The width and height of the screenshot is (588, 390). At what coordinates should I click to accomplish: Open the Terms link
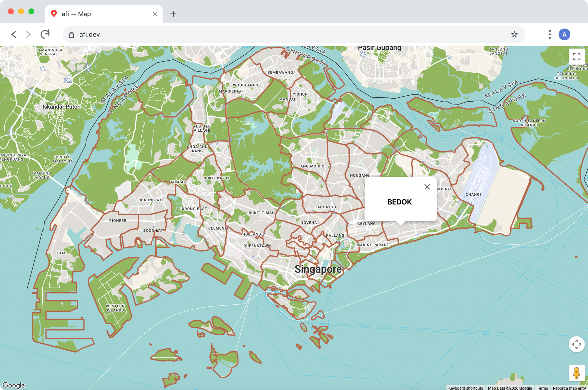coord(542,388)
